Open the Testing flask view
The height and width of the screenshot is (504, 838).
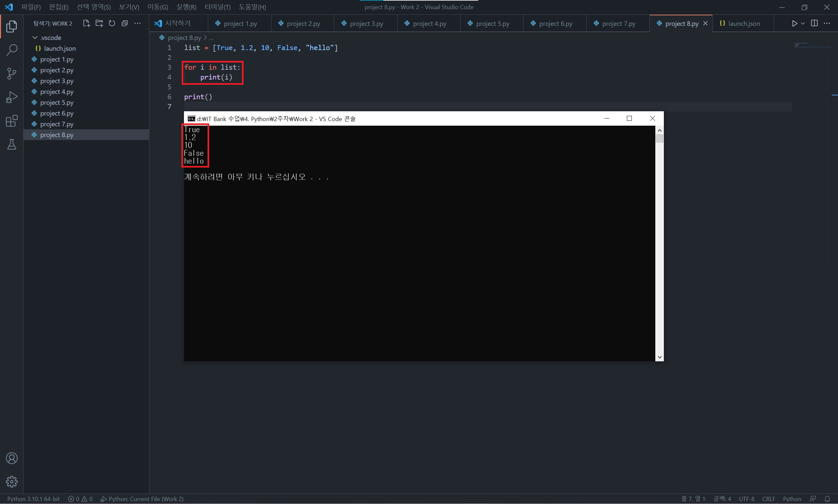click(x=11, y=145)
